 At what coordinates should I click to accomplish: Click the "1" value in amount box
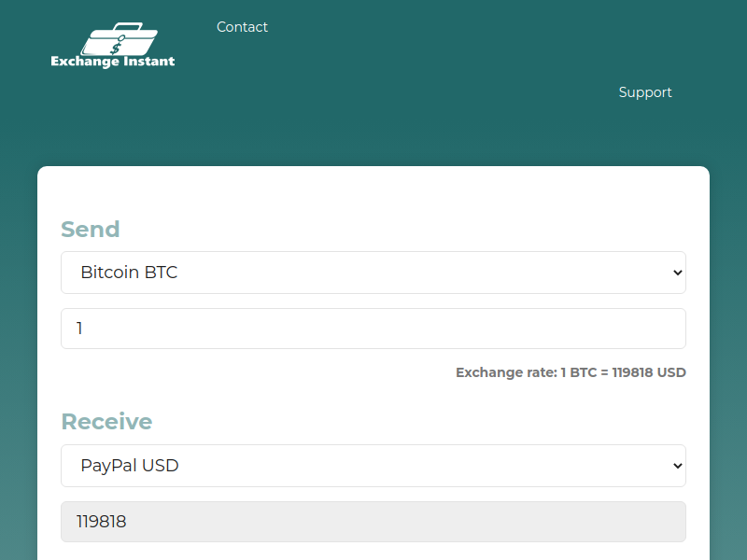pos(80,329)
